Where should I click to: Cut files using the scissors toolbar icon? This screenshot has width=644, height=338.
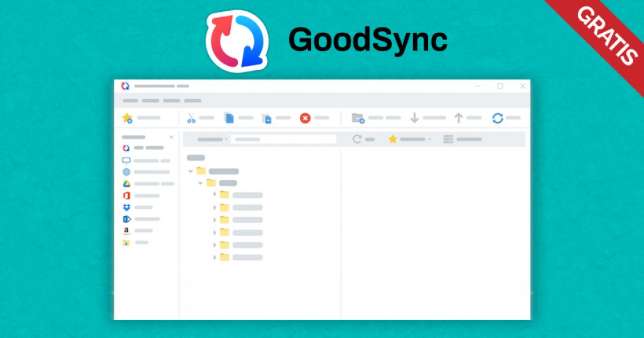(191, 118)
